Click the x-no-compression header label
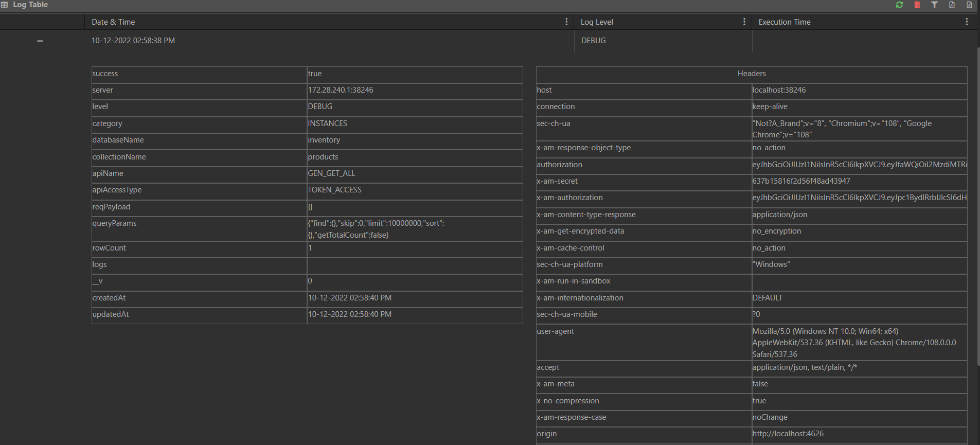The height and width of the screenshot is (445, 980). (x=568, y=401)
